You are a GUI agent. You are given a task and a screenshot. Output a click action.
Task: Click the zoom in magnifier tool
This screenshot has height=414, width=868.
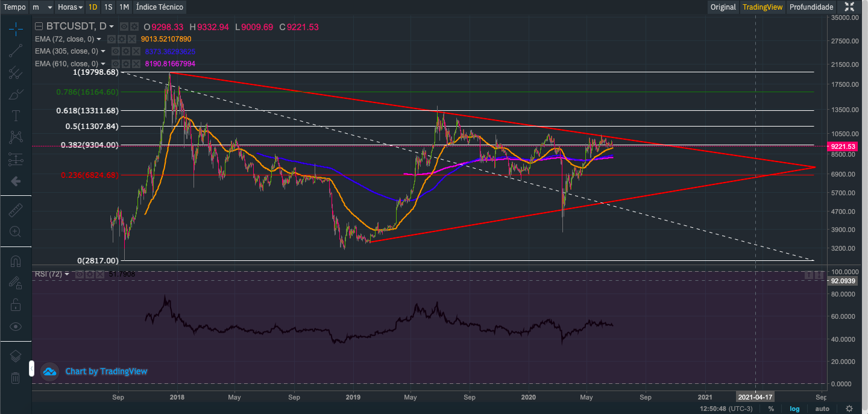[x=16, y=231]
